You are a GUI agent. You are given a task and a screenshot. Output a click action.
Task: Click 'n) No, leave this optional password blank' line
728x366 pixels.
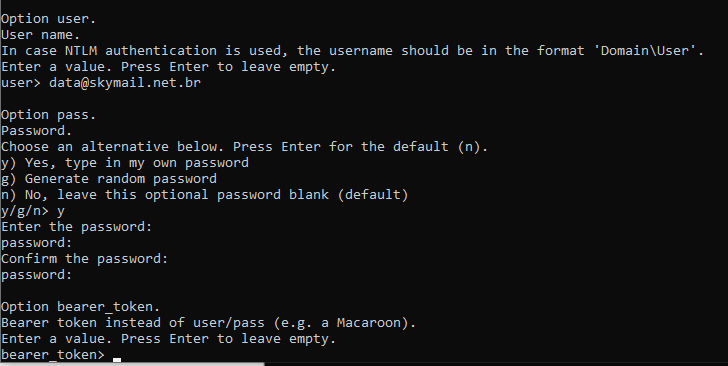click(x=204, y=195)
